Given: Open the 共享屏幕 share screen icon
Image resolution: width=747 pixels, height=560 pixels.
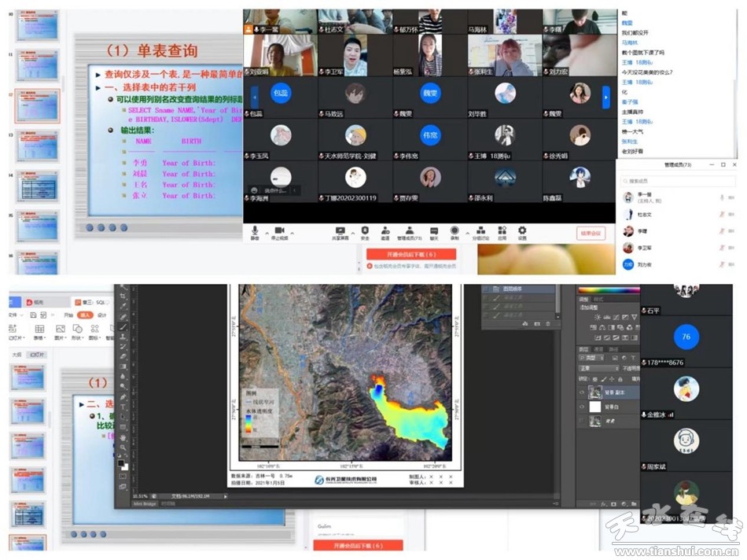Looking at the screenshot, I should click(340, 231).
